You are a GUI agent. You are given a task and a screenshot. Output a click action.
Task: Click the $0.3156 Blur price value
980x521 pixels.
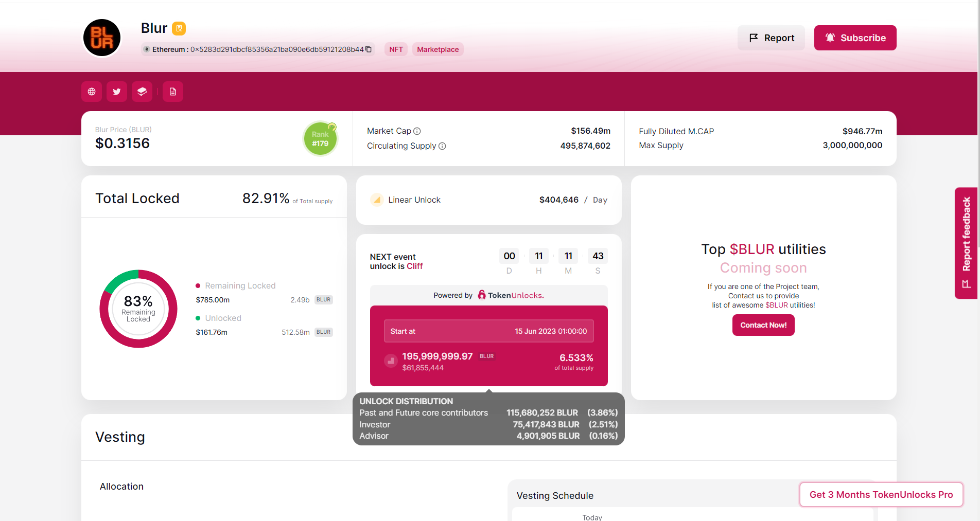tap(122, 143)
